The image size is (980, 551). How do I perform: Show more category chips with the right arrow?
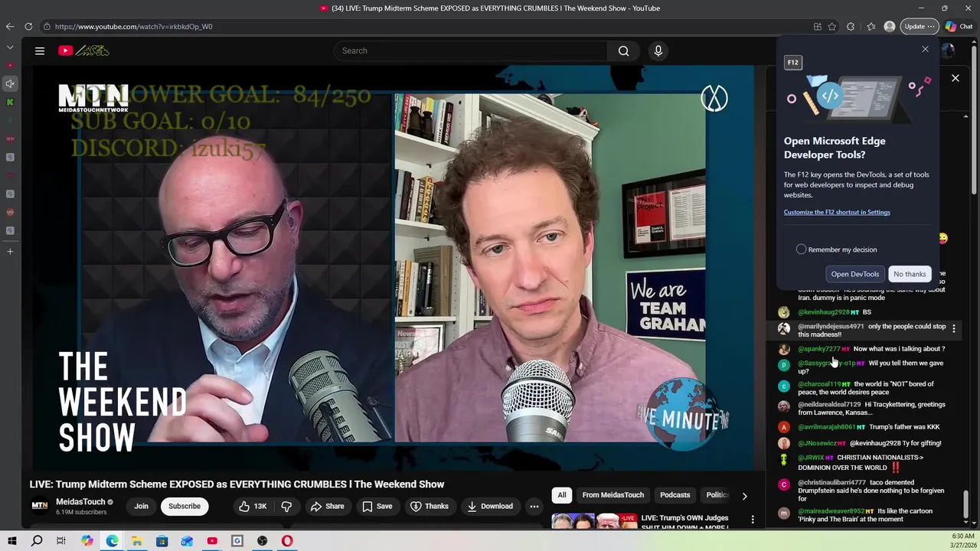744,496
